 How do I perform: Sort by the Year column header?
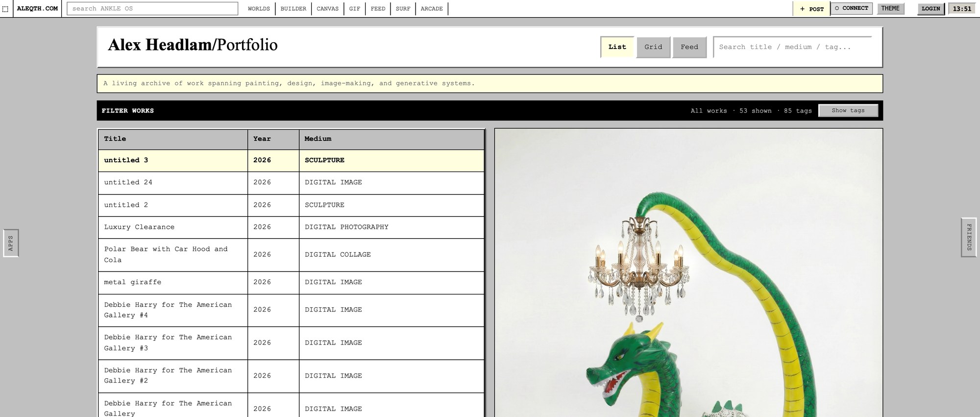273,139
